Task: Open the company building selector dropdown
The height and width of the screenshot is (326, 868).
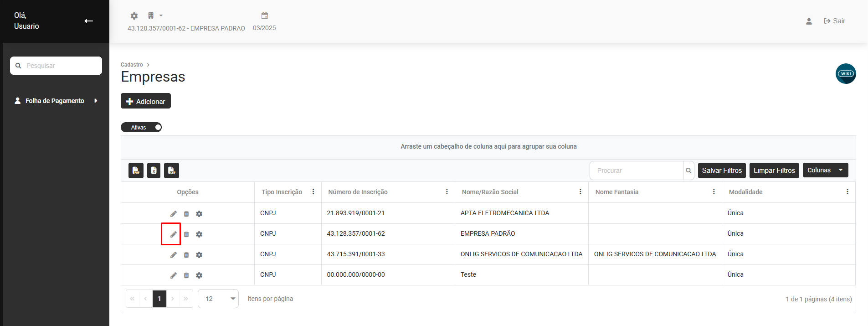Action: [155, 16]
